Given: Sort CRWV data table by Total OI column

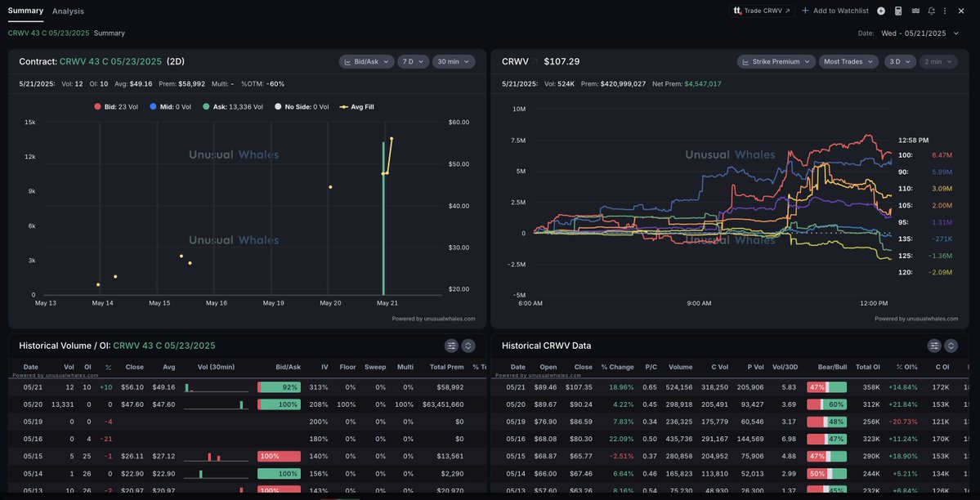Looking at the screenshot, I should pyautogui.click(x=867, y=367).
